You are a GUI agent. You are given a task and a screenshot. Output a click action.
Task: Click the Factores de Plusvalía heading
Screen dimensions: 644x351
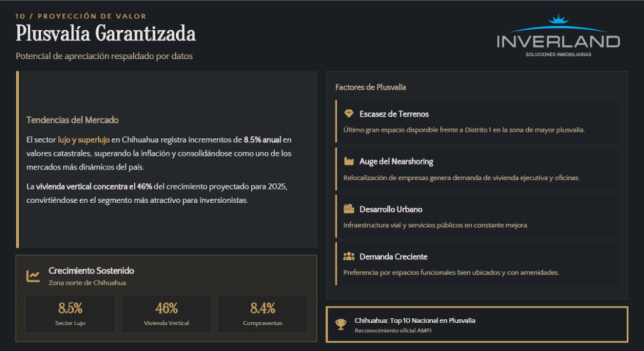371,87
